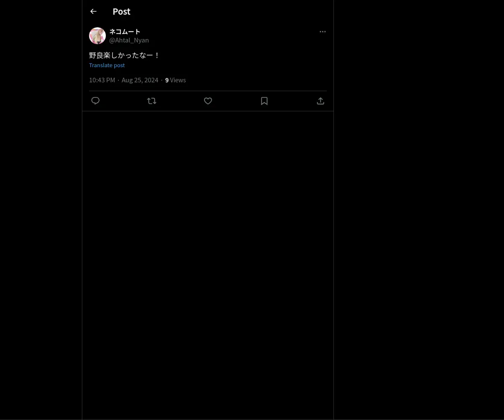Click the Post page heading

(121, 11)
